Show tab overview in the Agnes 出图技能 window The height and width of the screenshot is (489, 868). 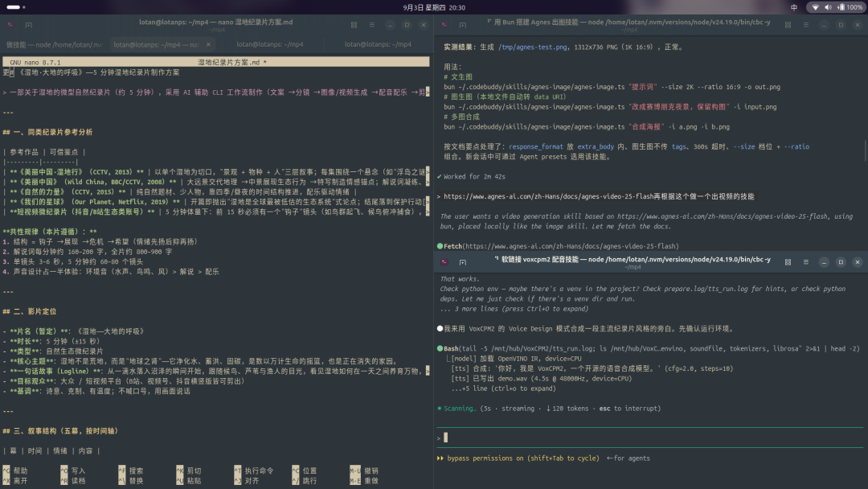[788, 25]
